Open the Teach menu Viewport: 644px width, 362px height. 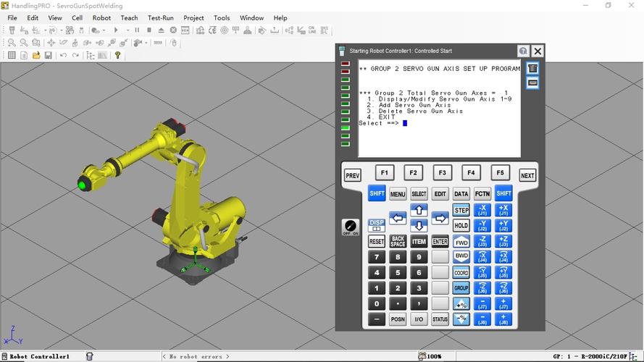130,17
